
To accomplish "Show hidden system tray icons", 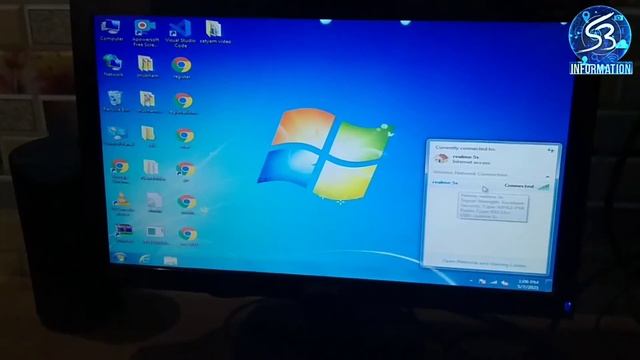I will coord(471,281).
